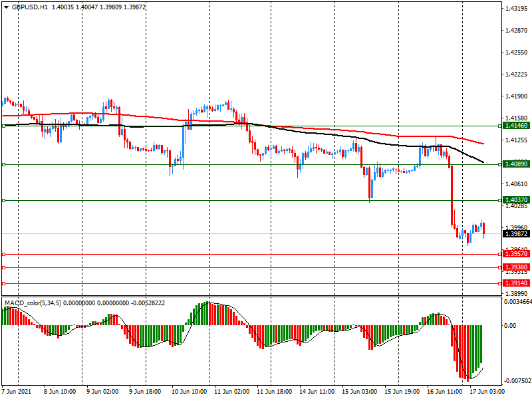The image size is (532, 399).
Task: Click the 11 Jun 18:00 time label
Action: 274,392
